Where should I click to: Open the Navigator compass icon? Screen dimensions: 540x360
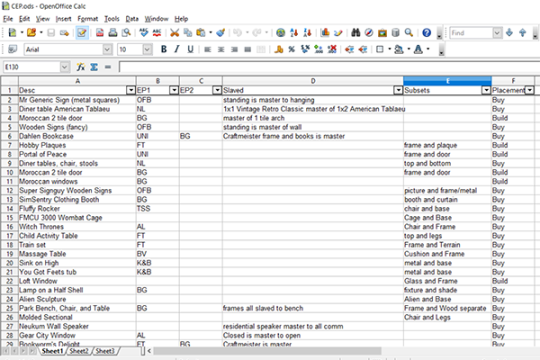pos(369,33)
